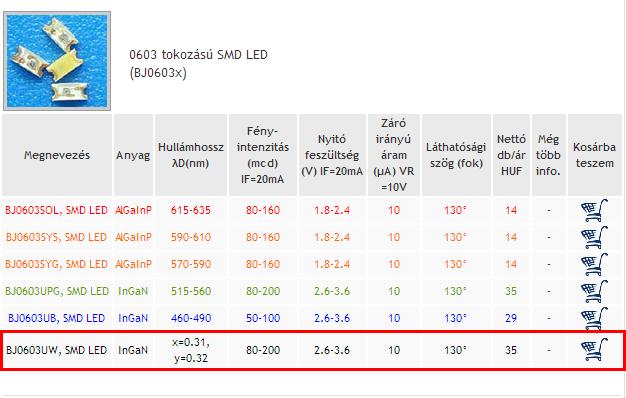
Task: Click the Anyag column header
Action: click(x=133, y=155)
